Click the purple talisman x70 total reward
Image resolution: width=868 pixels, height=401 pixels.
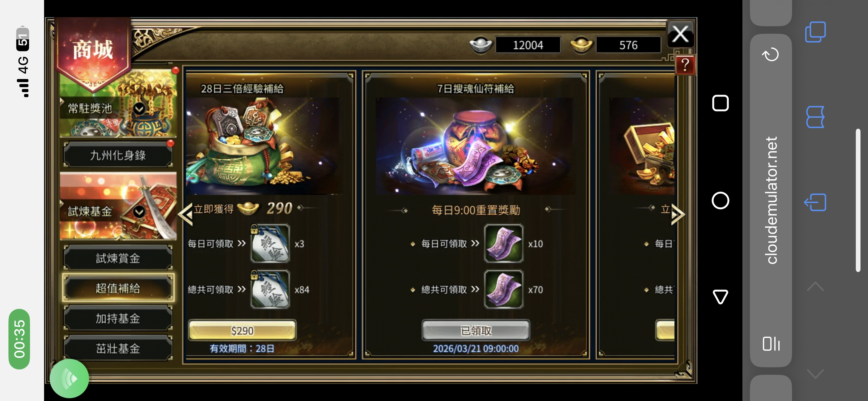[x=503, y=289]
